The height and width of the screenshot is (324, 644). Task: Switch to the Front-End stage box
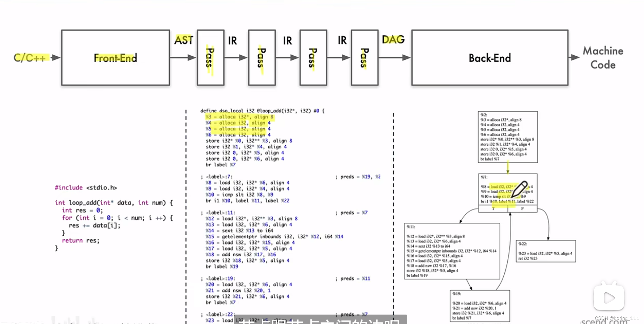[115, 58]
